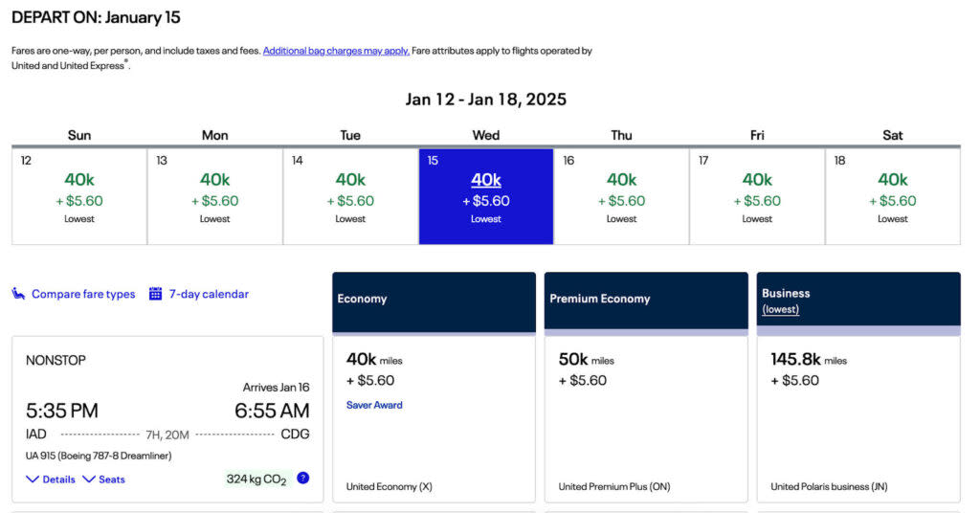Pick Friday January 17 fare cell
Screen dimensions: 980x513
point(757,197)
